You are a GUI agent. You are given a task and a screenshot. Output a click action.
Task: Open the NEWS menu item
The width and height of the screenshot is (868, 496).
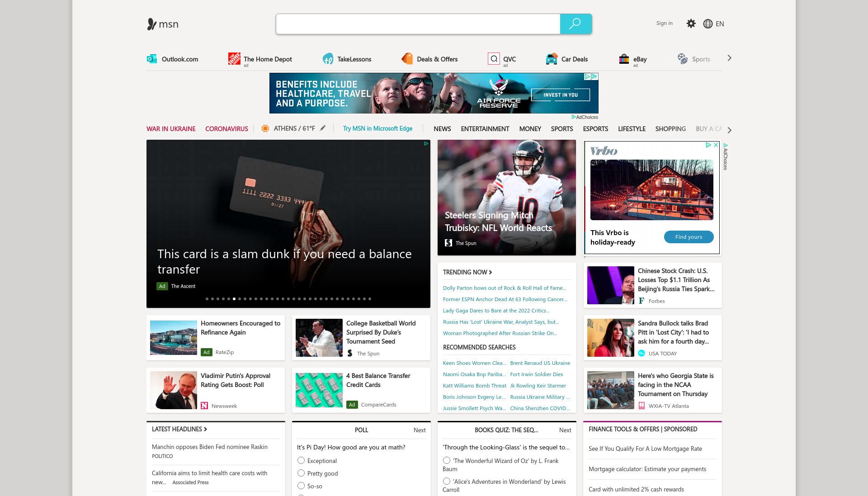[442, 129]
